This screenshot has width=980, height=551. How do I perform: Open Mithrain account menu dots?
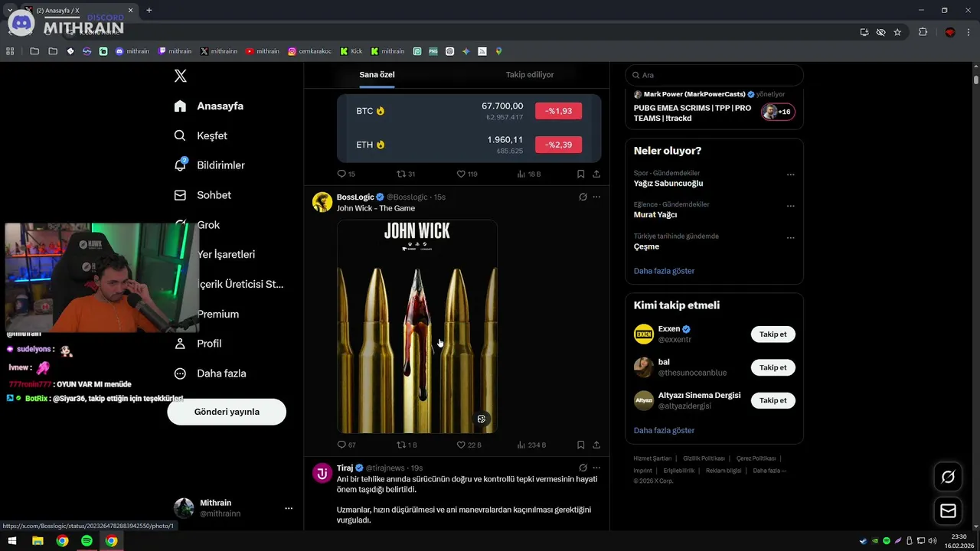click(x=289, y=508)
